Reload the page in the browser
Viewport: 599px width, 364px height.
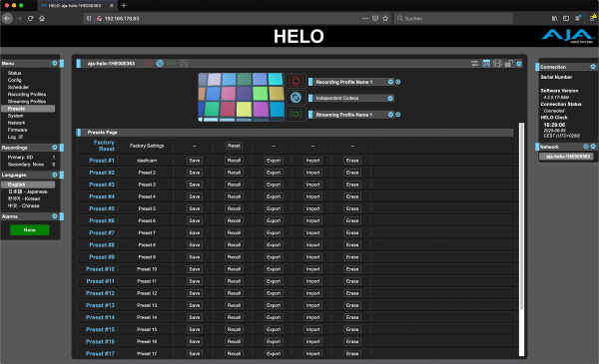click(x=30, y=18)
